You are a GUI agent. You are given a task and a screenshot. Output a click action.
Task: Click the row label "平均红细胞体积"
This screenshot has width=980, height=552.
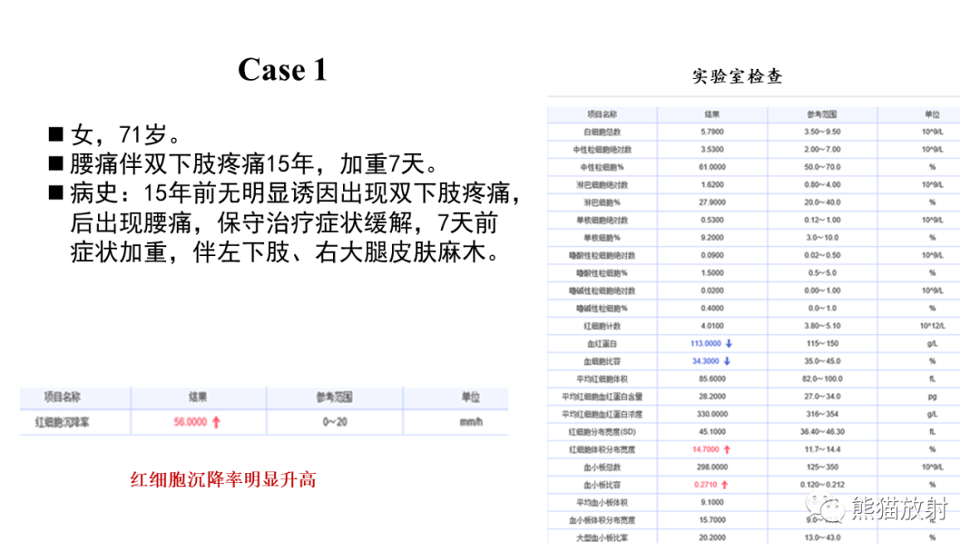[x=602, y=379]
